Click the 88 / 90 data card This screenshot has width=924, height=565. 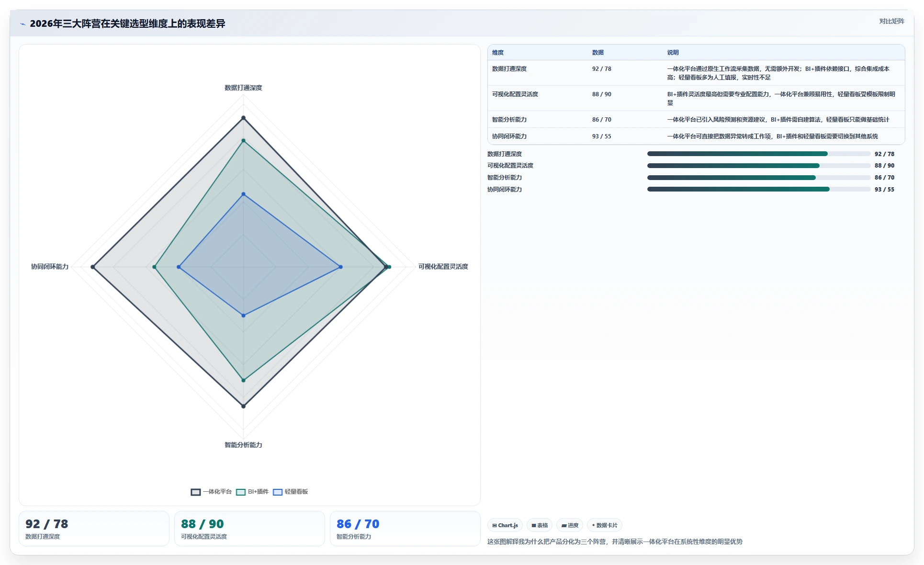249,529
